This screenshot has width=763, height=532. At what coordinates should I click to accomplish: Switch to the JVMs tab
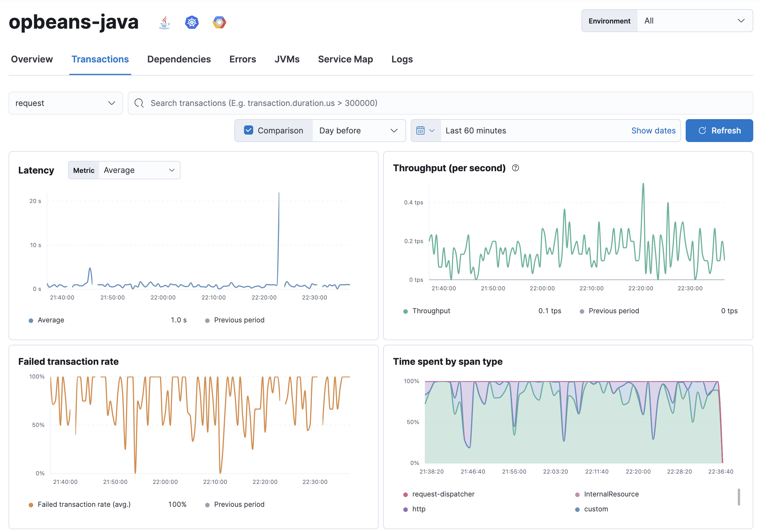point(287,58)
